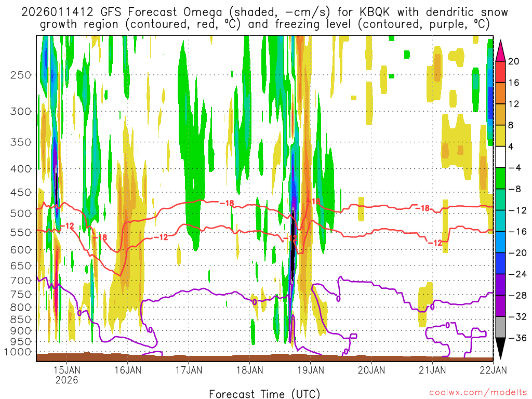Click the green colorbar segment between -8 and -4
Viewport: 532px width, 399px height.
[x=500, y=179]
